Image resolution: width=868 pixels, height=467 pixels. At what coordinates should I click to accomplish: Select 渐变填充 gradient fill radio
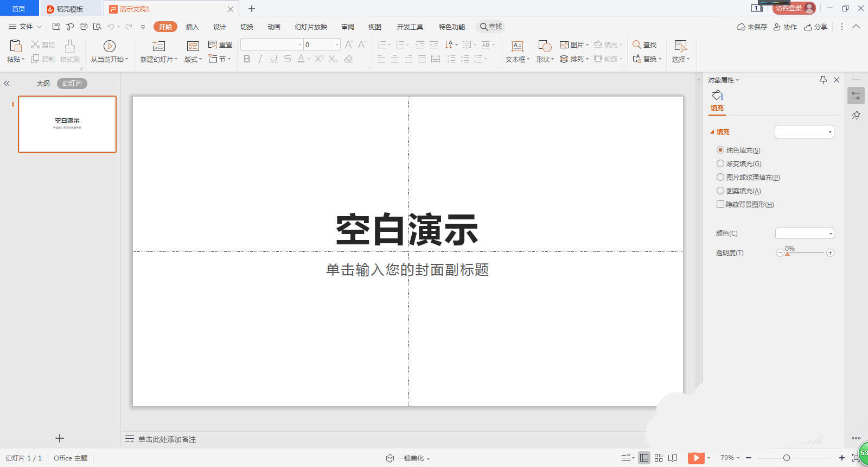720,163
